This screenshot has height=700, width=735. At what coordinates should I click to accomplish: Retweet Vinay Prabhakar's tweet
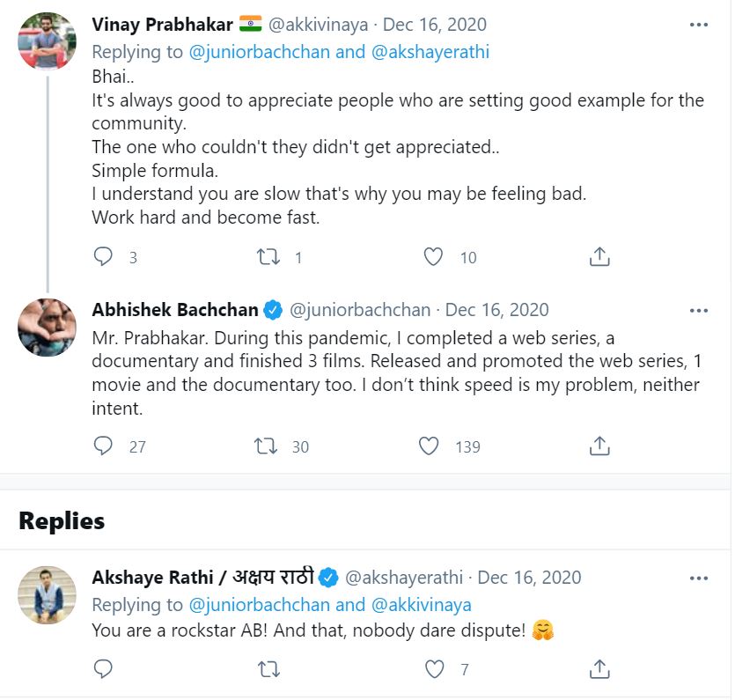pos(268,256)
